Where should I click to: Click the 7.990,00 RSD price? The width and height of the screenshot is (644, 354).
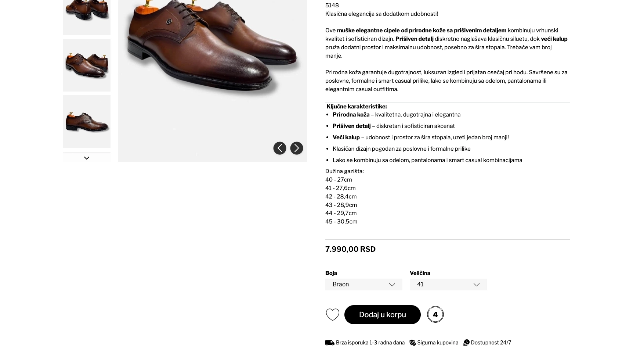(350, 249)
